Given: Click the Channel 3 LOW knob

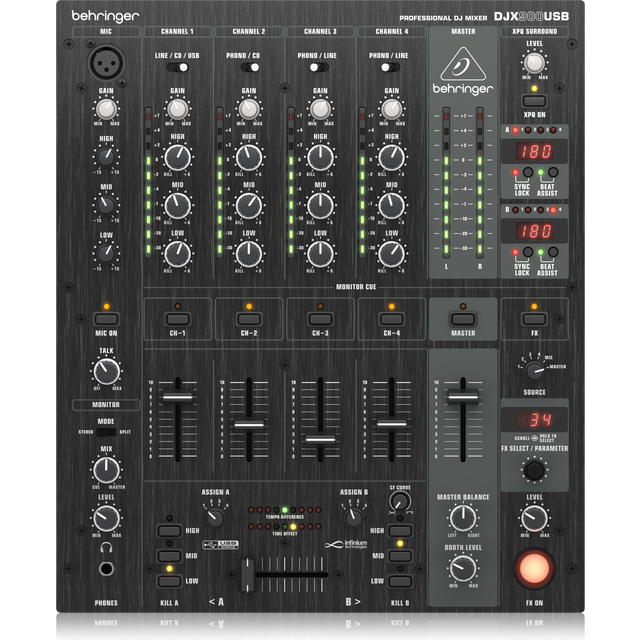Looking at the screenshot, I should [x=320, y=254].
